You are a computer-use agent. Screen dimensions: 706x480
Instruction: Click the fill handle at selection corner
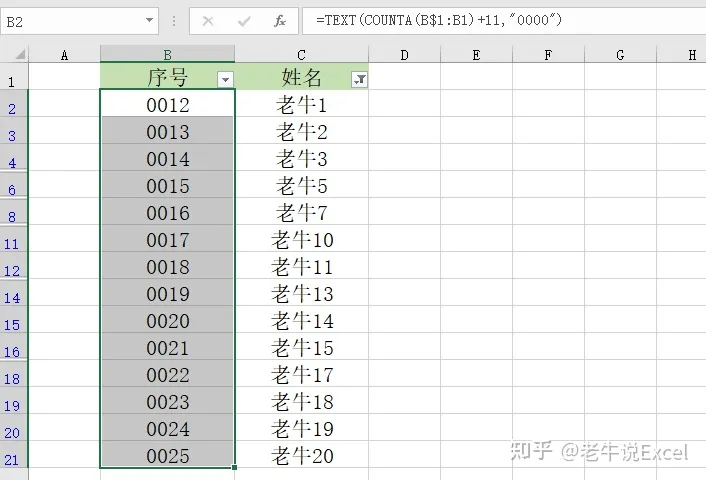(235, 467)
